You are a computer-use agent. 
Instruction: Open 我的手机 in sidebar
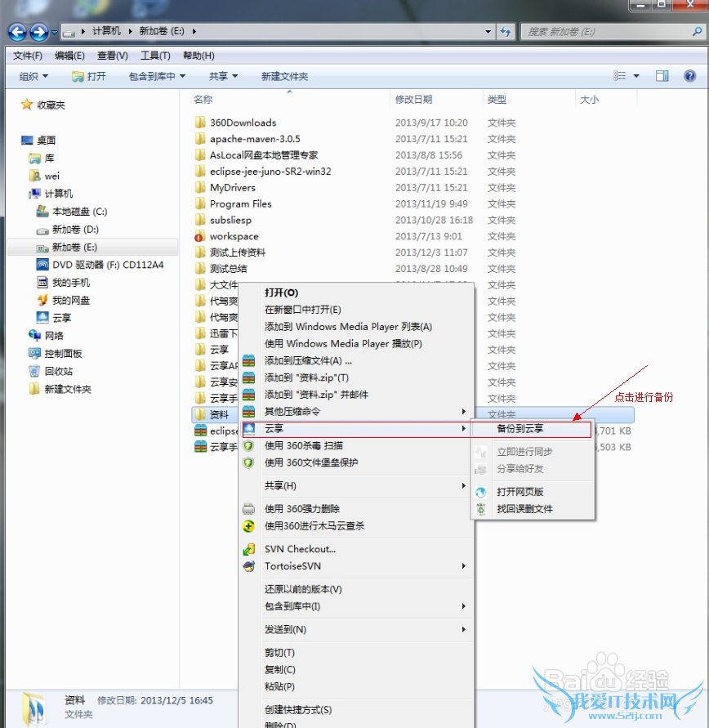click(x=63, y=282)
